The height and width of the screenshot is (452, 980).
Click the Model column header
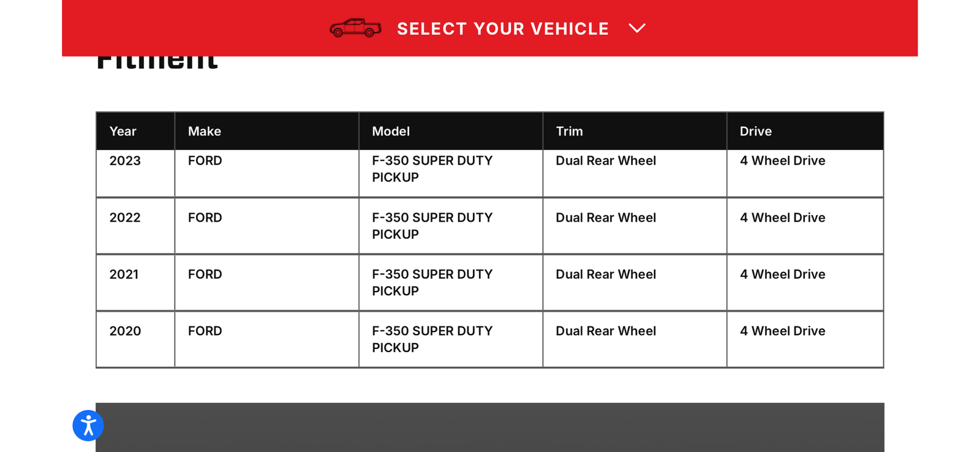[x=391, y=131]
